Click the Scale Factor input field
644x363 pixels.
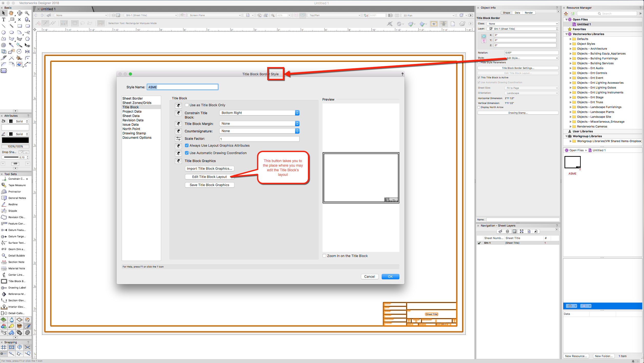259,139
